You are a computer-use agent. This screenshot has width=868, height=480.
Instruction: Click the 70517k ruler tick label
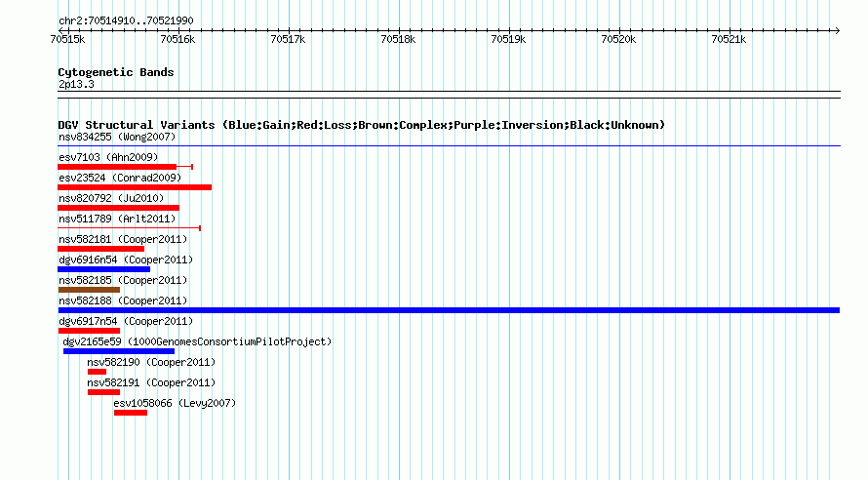(x=288, y=39)
